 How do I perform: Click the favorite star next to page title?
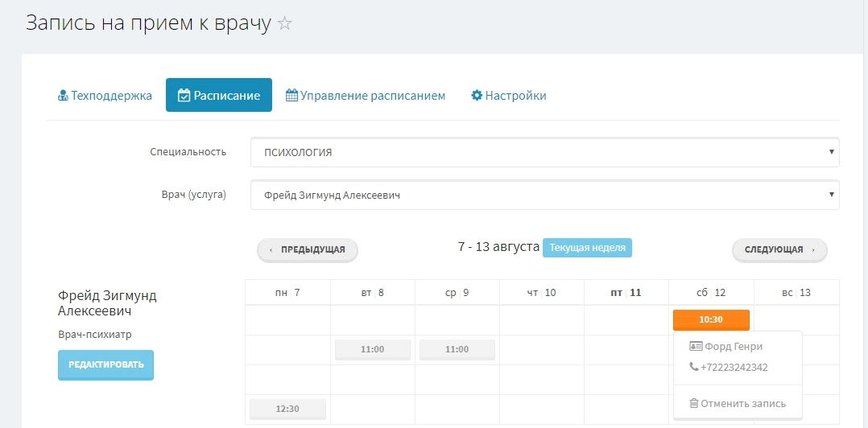coord(284,24)
